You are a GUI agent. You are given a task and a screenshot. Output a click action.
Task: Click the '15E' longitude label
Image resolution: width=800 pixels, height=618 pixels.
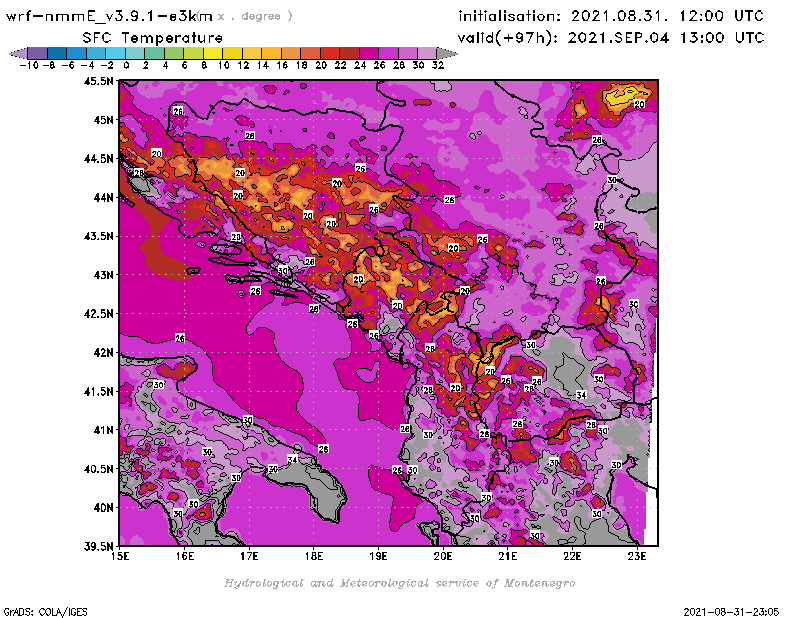click(120, 556)
